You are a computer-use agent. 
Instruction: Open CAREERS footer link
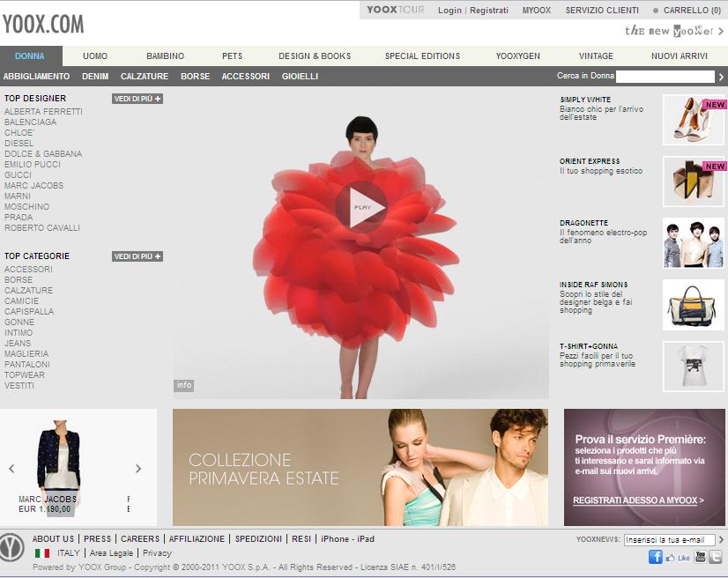[x=140, y=539]
